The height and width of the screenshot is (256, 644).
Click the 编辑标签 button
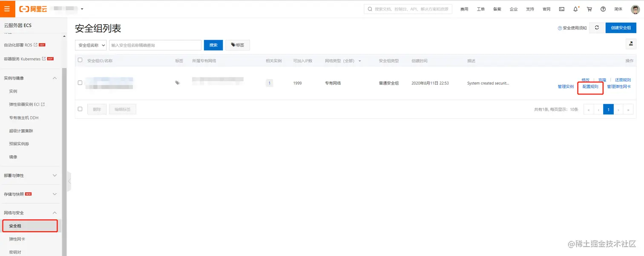[x=123, y=109]
